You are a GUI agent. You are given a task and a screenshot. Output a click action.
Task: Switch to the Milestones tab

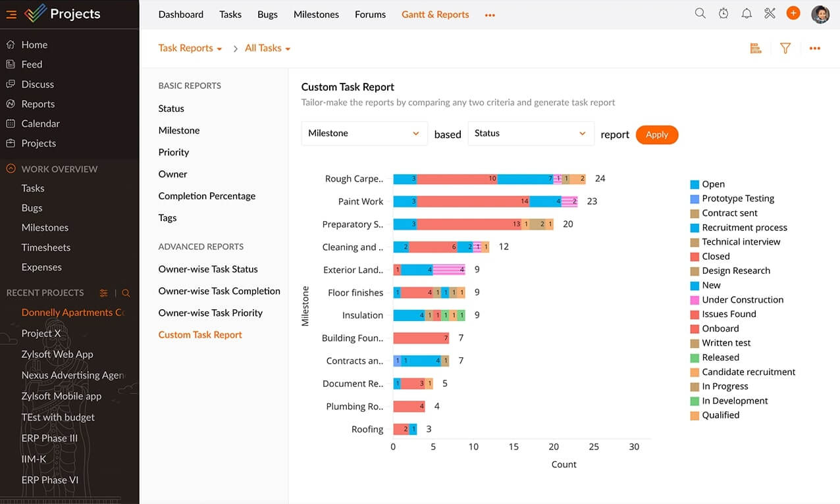tap(316, 14)
